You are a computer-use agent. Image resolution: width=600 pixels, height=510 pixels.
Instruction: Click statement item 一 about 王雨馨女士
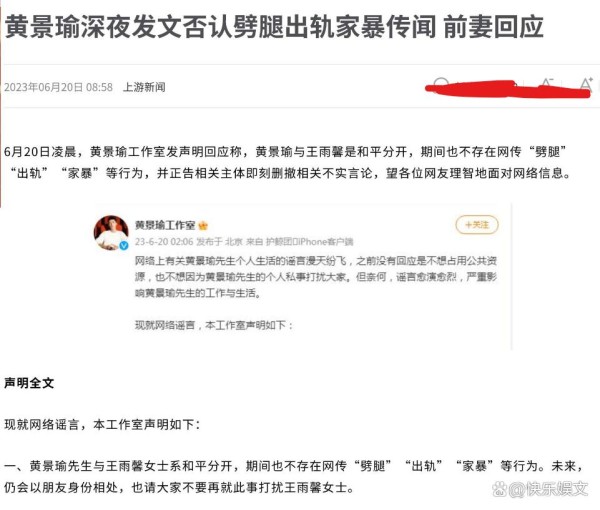pyautogui.click(x=294, y=477)
